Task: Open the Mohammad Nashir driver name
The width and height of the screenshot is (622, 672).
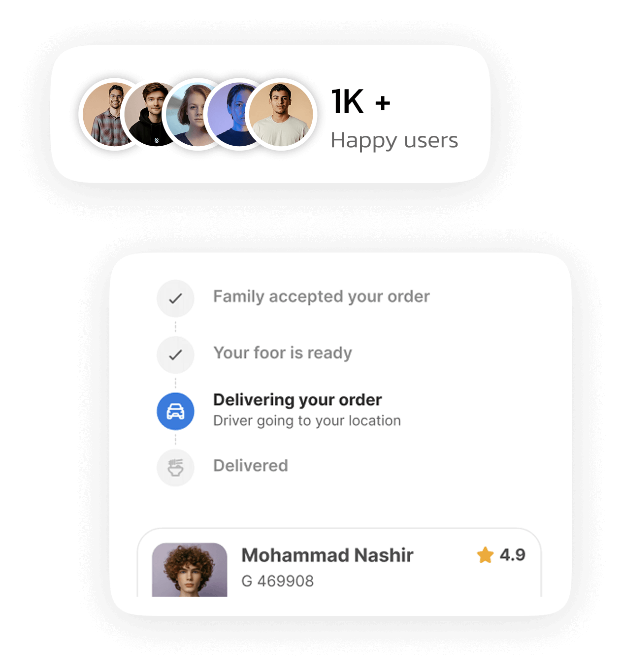Action: [327, 555]
